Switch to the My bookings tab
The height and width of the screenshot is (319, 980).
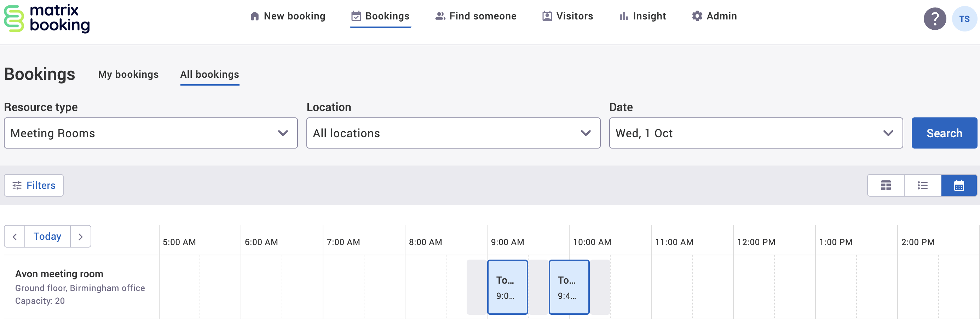[128, 75]
